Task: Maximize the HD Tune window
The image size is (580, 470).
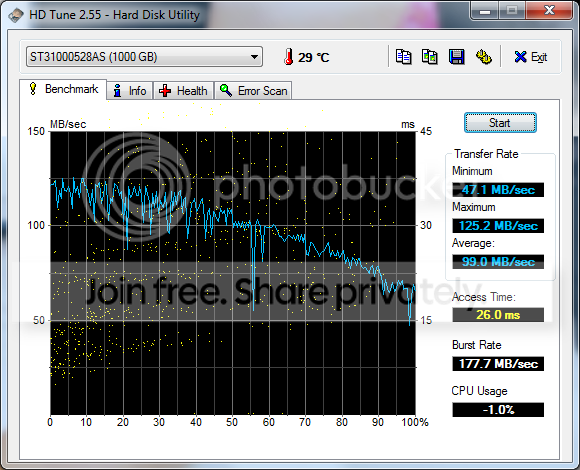Action: point(512,10)
